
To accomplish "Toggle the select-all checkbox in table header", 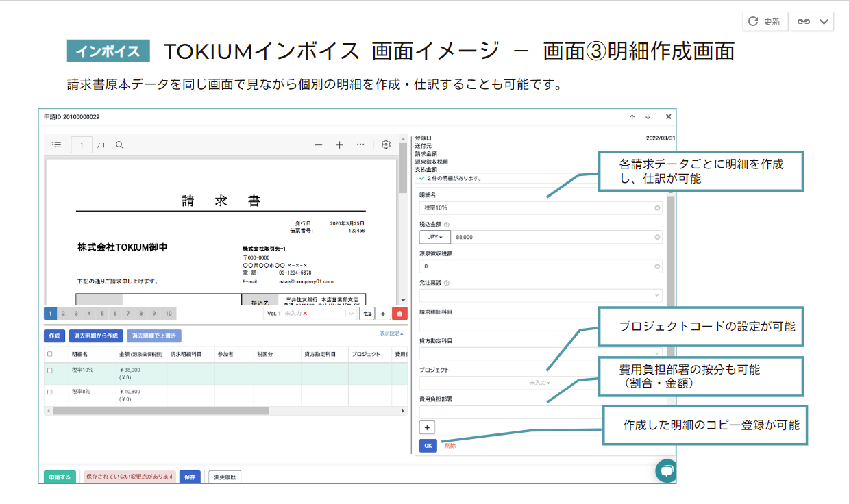I will click(x=49, y=354).
